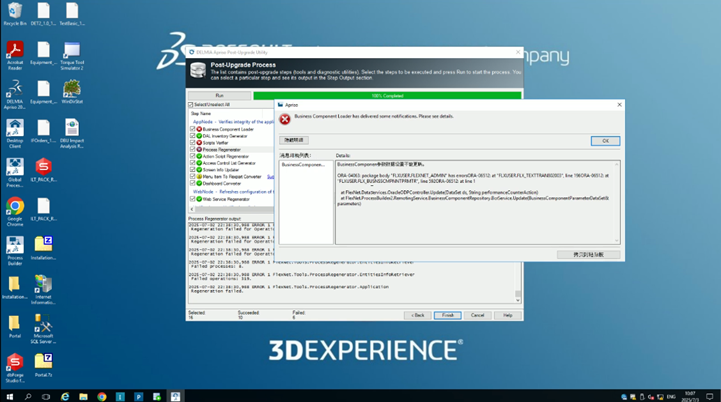Open the TestBasic_1 file icon
This screenshot has width=721, height=402.
72,14
